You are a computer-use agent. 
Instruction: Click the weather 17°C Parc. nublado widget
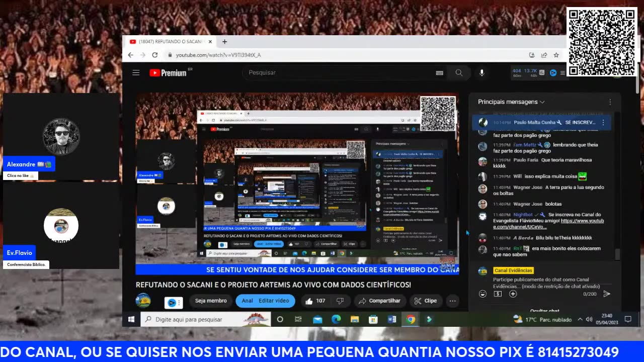(542, 319)
